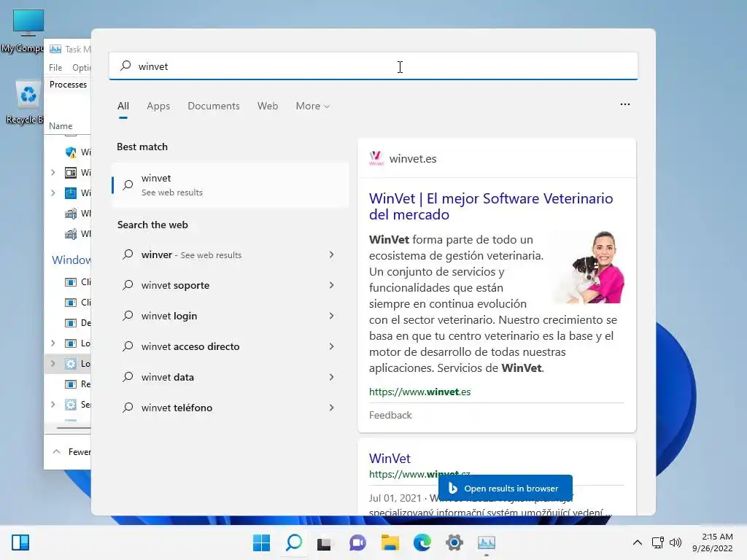Viewport: 747px width, 560px height.
Task: Expand the gear-icon Lo process row in Task Manager
Action: point(53,364)
